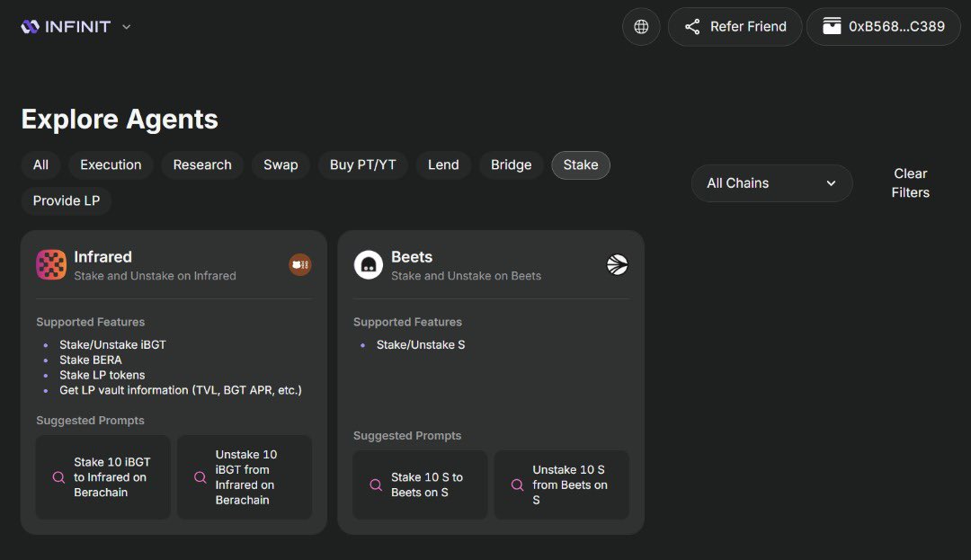Select the Execution filter tab
Screen dimensions: 971x560
(x=111, y=165)
